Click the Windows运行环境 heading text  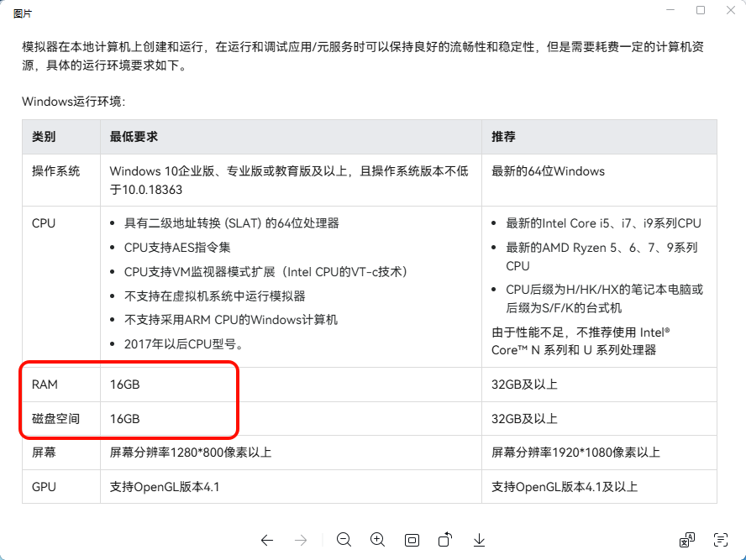[74, 102]
